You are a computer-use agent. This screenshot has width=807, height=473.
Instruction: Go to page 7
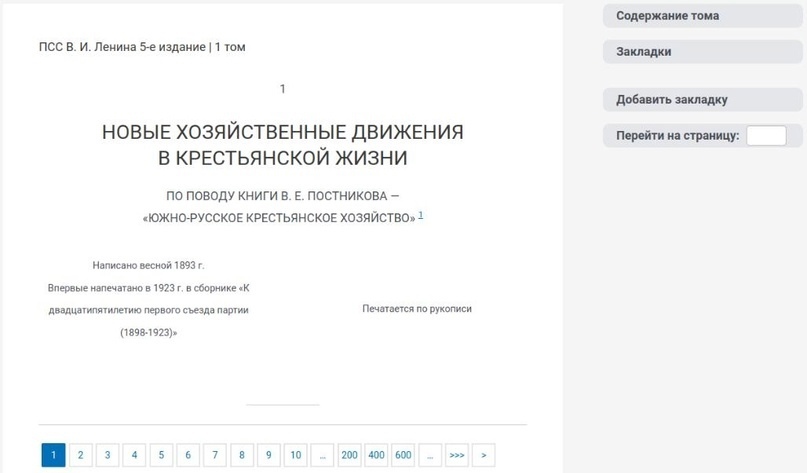(x=215, y=455)
